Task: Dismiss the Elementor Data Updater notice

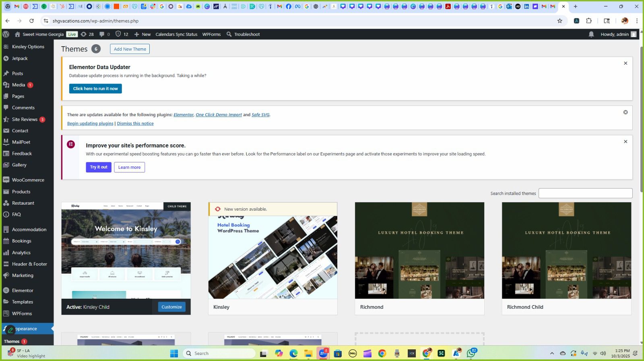Action: (625, 63)
